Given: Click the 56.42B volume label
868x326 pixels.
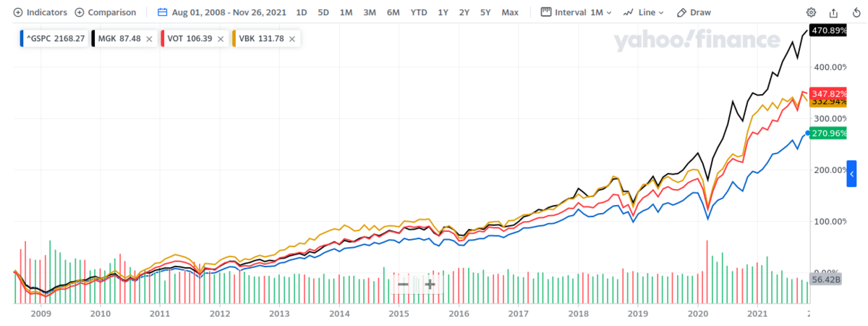Looking at the screenshot, I should tap(825, 280).
